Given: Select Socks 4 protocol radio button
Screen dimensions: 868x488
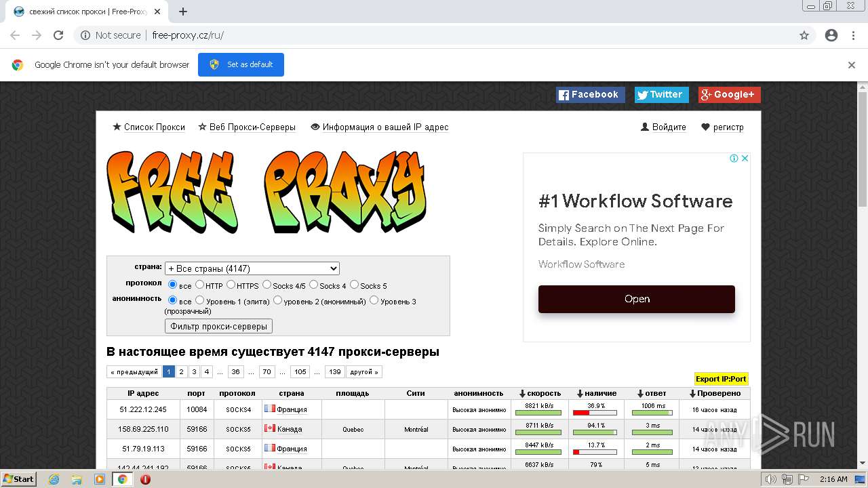Looking at the screenshot, I should click(x=313, y=285).
